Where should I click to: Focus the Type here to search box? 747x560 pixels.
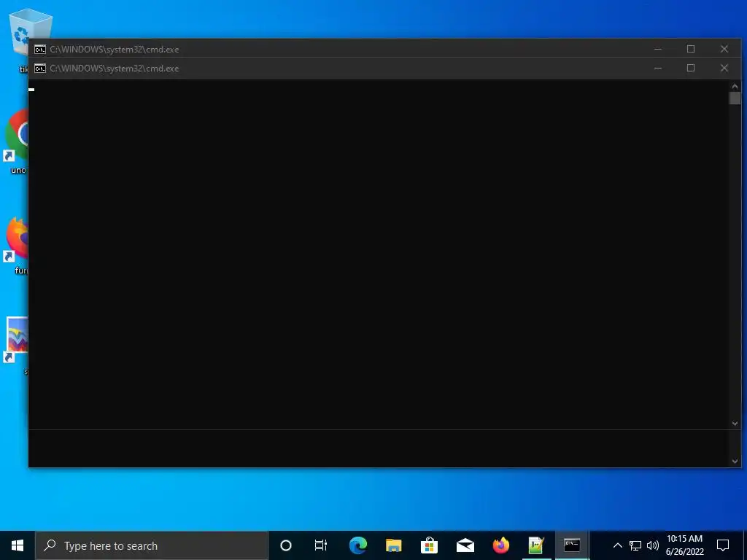point(152,545)
